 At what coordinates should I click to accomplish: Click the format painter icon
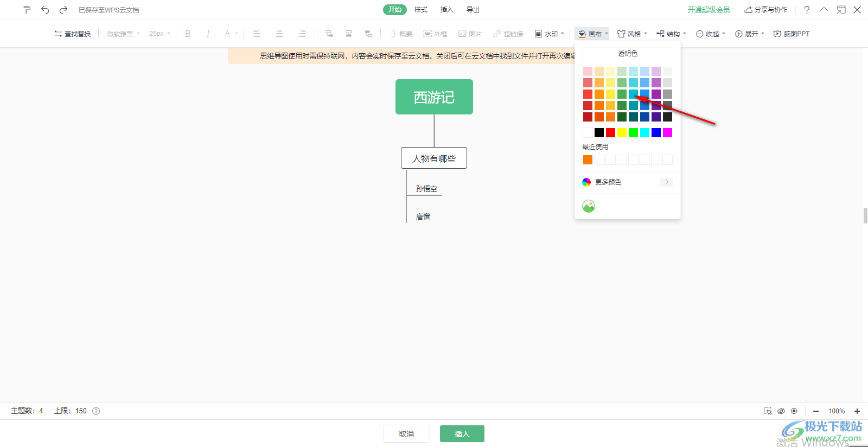pyautogui.click(x=27, y=10)
